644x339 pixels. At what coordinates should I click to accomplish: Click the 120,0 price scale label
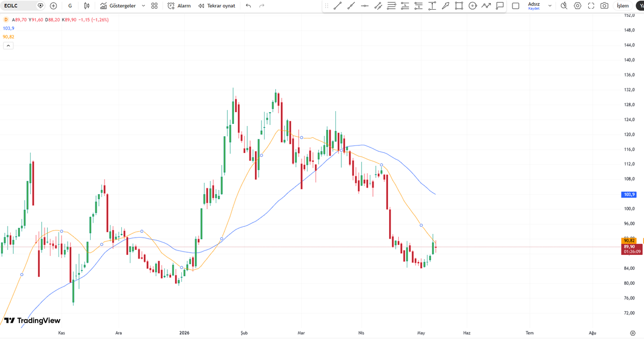coord(629,134)
